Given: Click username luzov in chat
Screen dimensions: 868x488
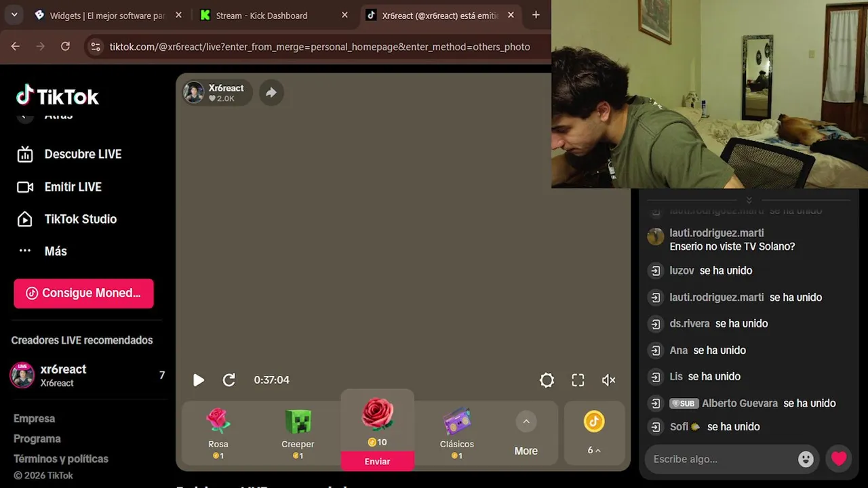Looking at the screenshot, I should 682,270.
